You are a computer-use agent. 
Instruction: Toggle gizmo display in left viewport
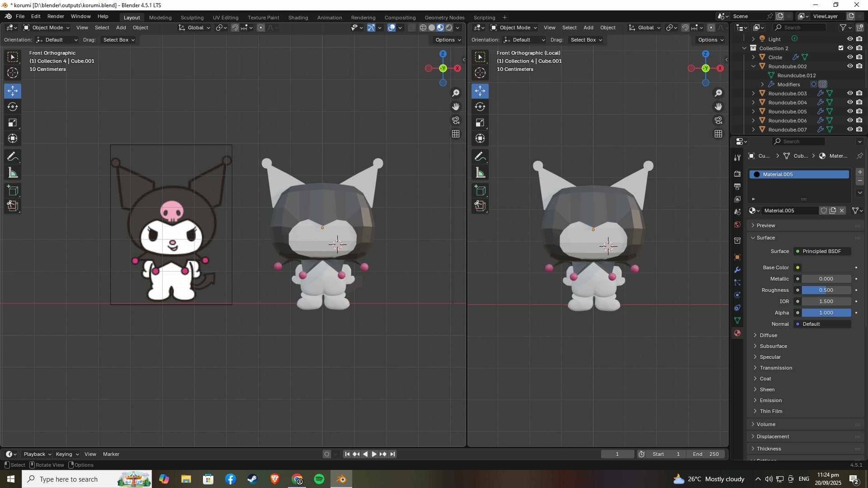[371, 28]
